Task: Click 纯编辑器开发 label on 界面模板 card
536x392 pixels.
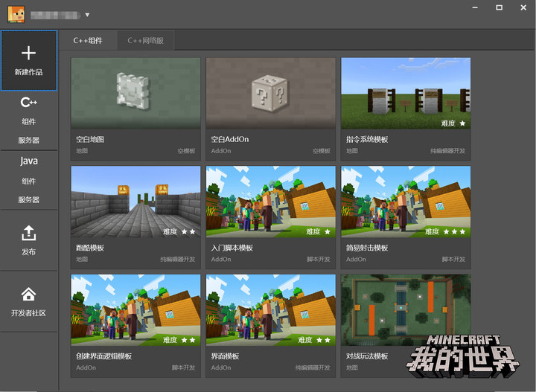Action: (313, 367)
